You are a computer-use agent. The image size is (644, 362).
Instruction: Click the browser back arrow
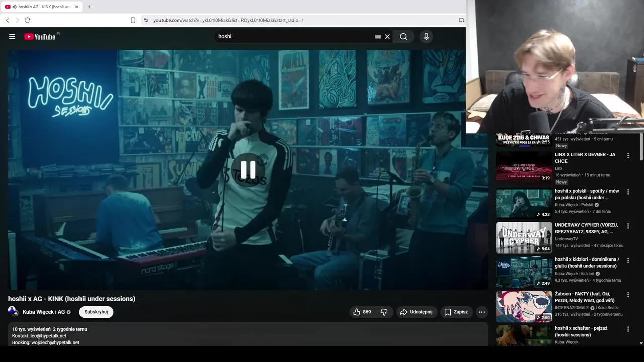pyautogui.click(x=8, y=20)
